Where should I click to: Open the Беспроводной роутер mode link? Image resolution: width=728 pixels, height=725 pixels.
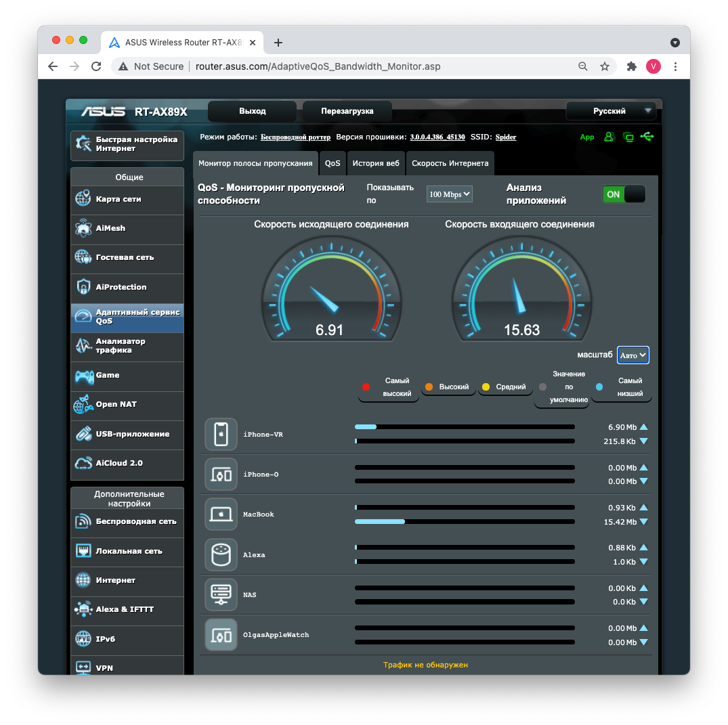click(295, 137)
